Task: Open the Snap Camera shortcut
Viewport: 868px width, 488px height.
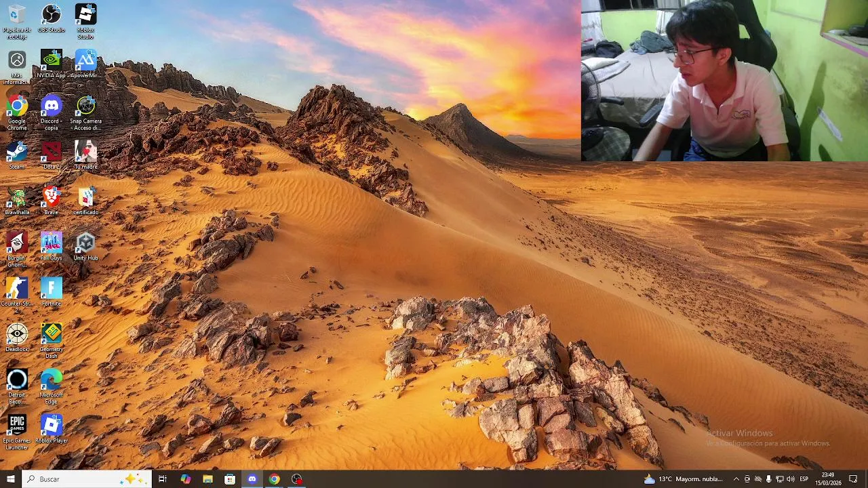Action: [x=85, y=113]
